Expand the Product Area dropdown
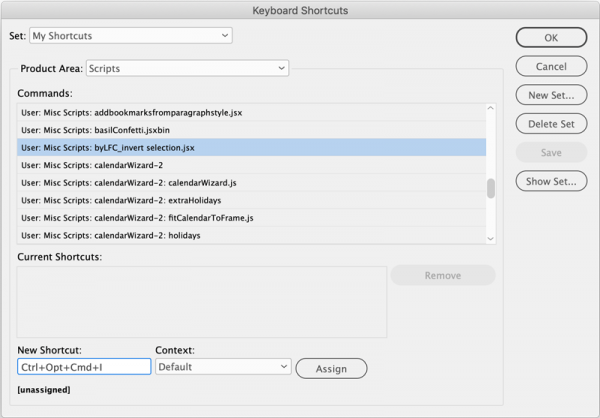The width and height of the screenshot is (600, 418). click(x=187, y=69)
